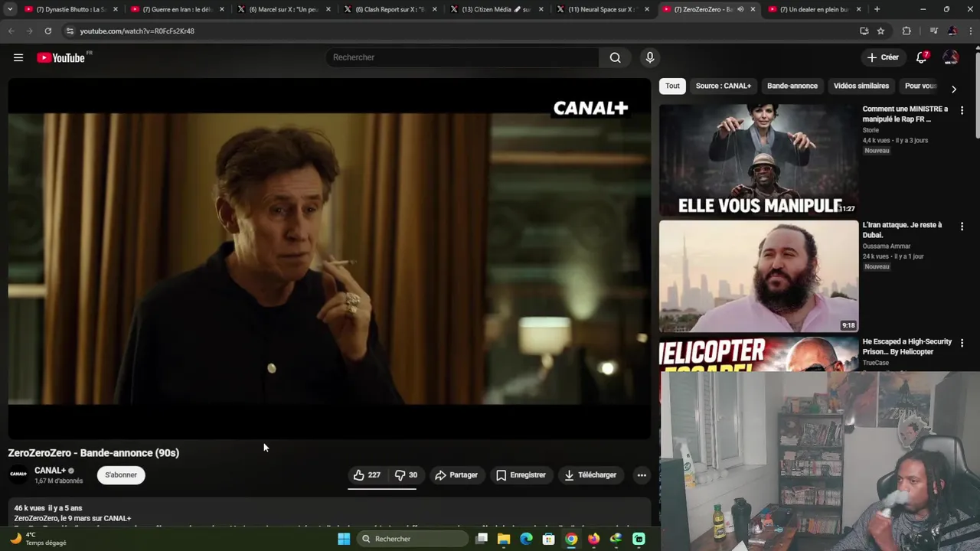
Task: Start voice search with microphone icon
Action: [649, 57]
